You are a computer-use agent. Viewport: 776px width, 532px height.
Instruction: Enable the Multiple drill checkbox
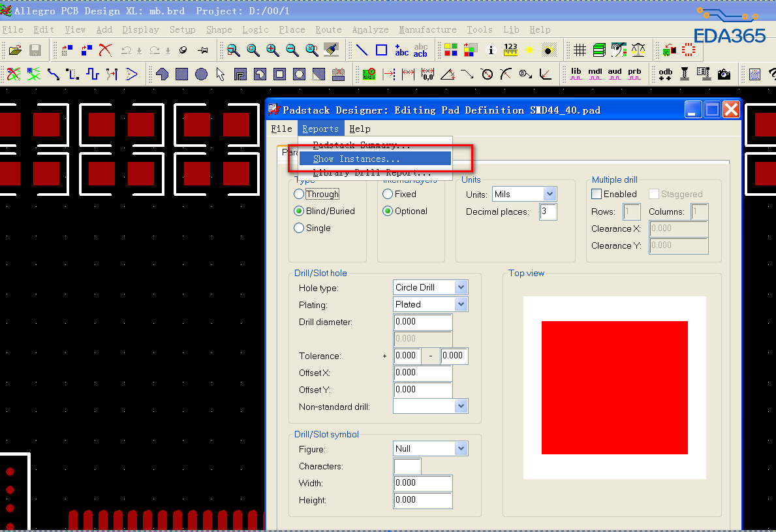coord(597,194)
